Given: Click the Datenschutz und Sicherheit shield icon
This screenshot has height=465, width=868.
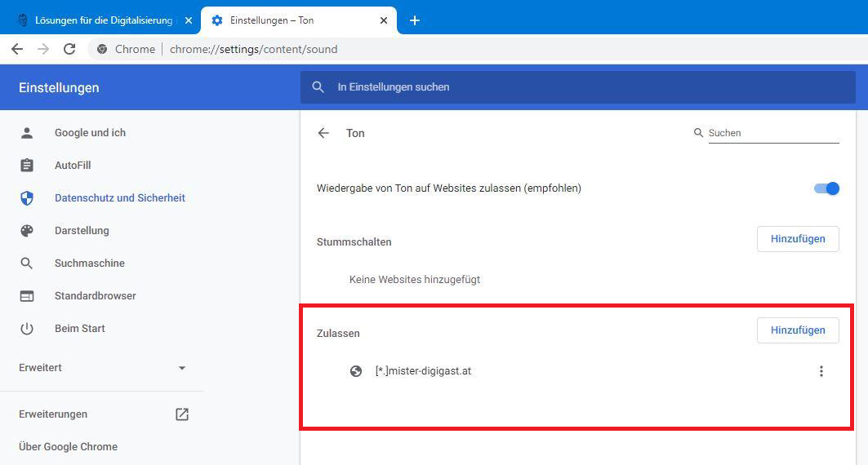Looking at the screenshot, I should (27, 198).
